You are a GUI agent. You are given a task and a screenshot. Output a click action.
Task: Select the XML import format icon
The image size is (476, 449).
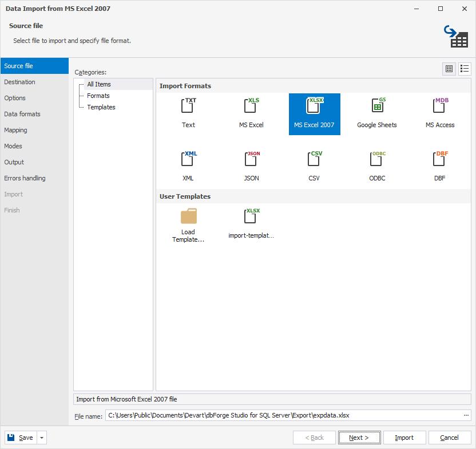(x=189, y=167)
